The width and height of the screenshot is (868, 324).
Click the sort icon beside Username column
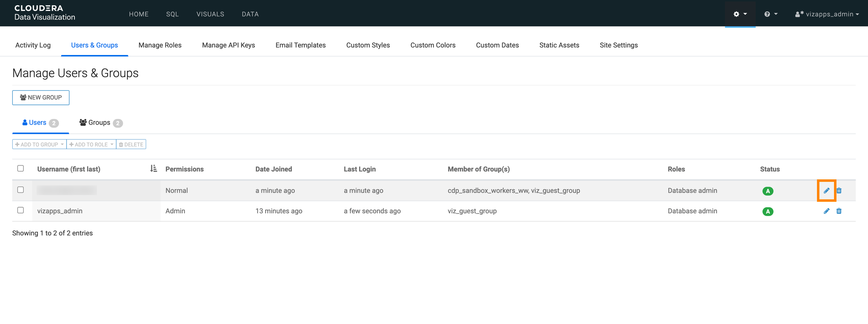click(153, 169)
